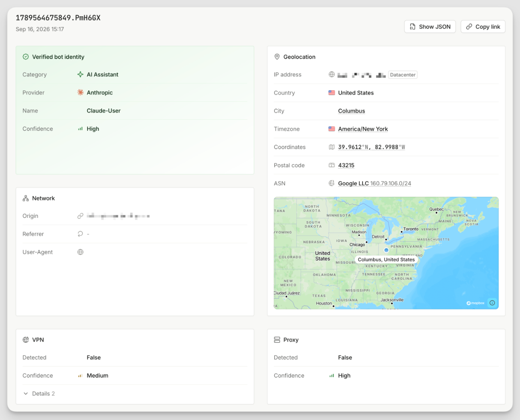Click the Show JSON button

pos(430,27)
